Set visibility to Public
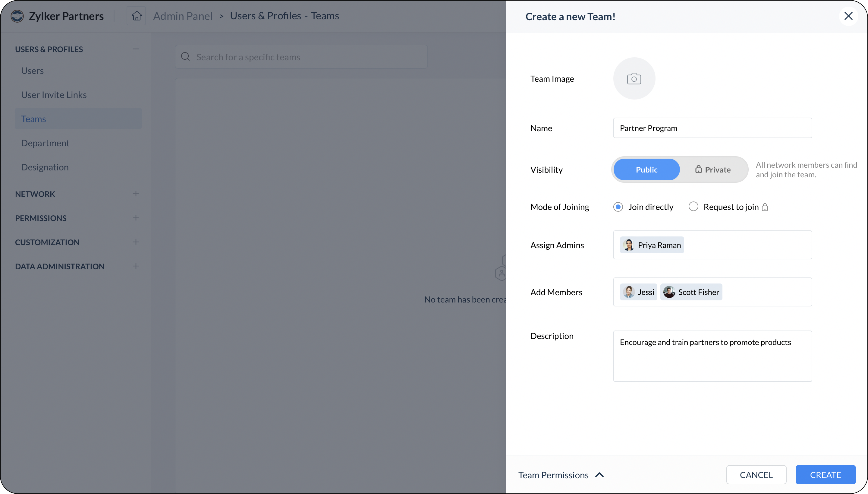This screenshot has height=494, width=868. 646,169
